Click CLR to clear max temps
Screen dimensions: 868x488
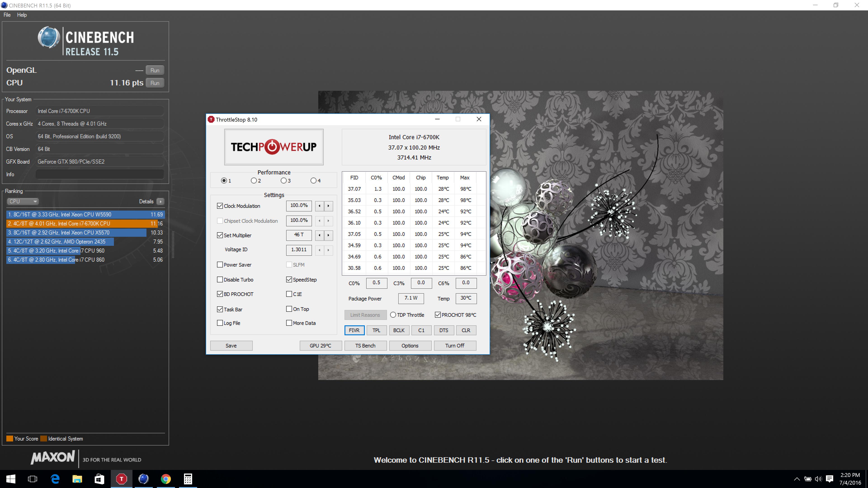[466, 330]
